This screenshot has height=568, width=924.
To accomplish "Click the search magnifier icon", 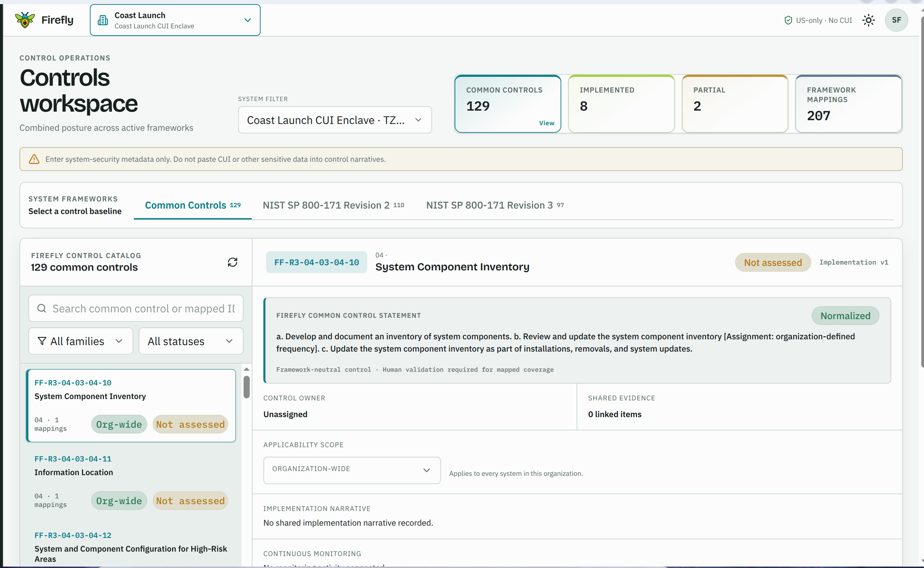I will click(x=42, y=308).
